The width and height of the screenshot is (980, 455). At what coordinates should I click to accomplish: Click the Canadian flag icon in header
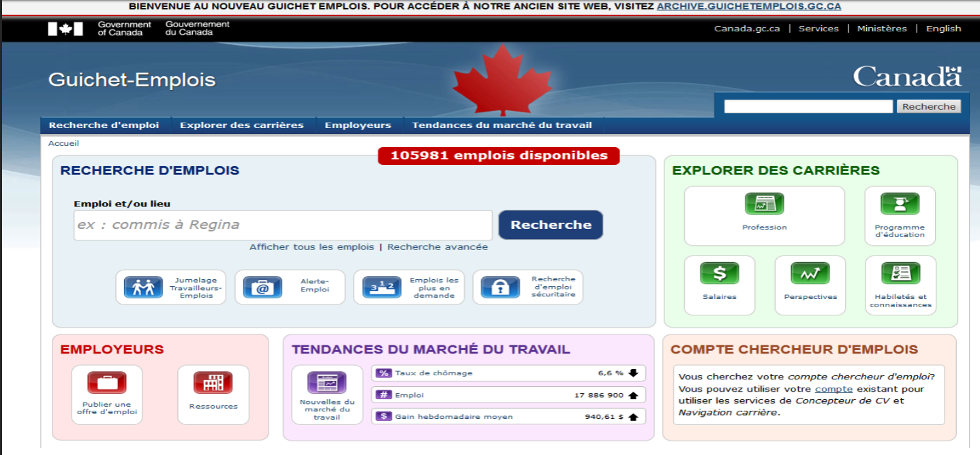pyautogui.click(x=65, y=29)
